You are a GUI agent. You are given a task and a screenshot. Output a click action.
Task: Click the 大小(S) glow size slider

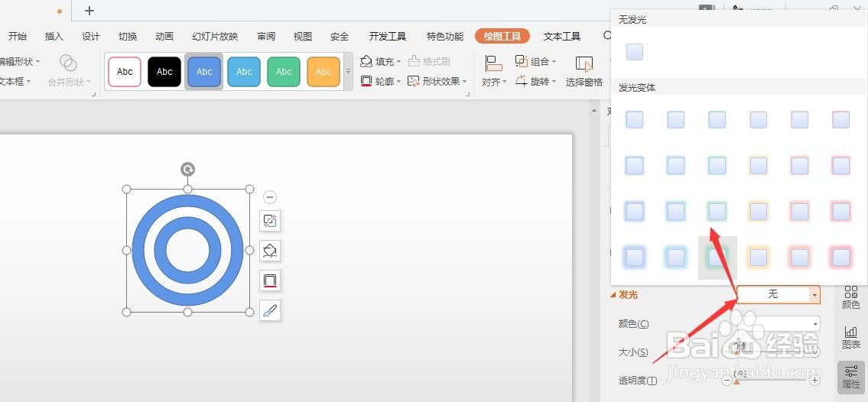tap(771, 352)
